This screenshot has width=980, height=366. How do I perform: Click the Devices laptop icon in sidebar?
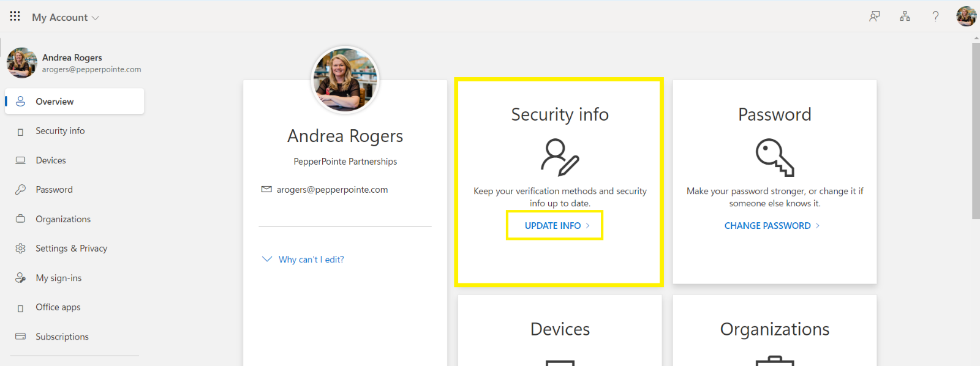coord(21,160)
